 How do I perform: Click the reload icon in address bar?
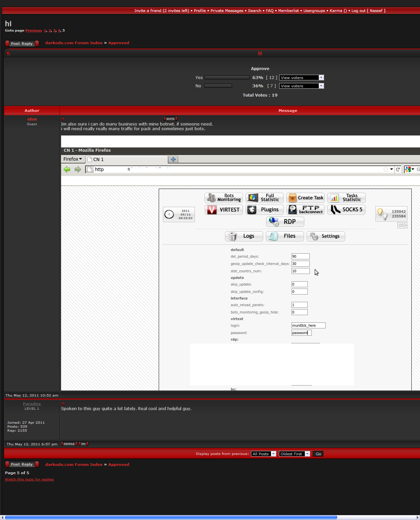(x=398, y=169)
